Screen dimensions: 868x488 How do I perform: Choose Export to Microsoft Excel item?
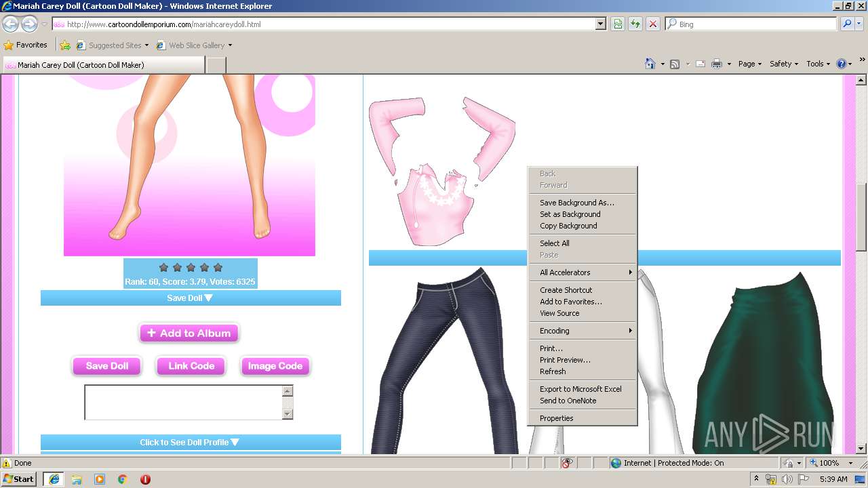click(583, 389)
